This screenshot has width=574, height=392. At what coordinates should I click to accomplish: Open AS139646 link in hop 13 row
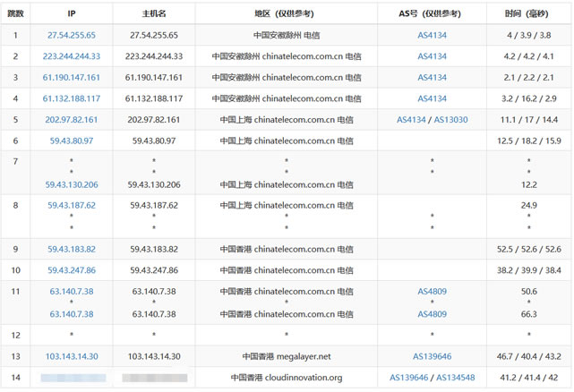click(432, 355)
